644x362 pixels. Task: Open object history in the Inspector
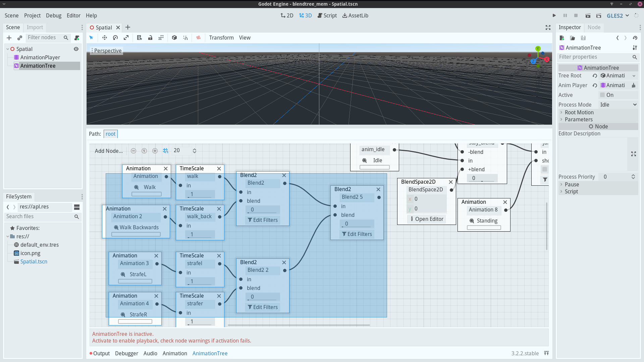[x=635, y=38]
